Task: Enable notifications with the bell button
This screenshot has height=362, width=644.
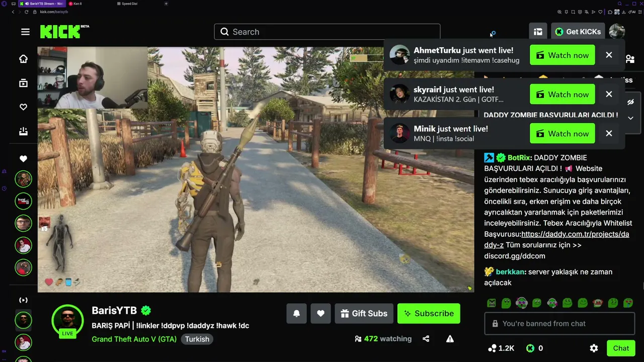Action: point(296,313)
